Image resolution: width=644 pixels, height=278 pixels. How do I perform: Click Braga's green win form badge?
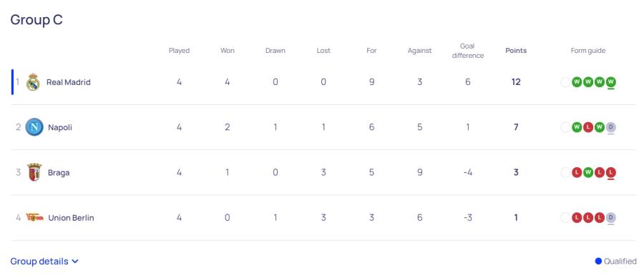(x=588, y=172)
